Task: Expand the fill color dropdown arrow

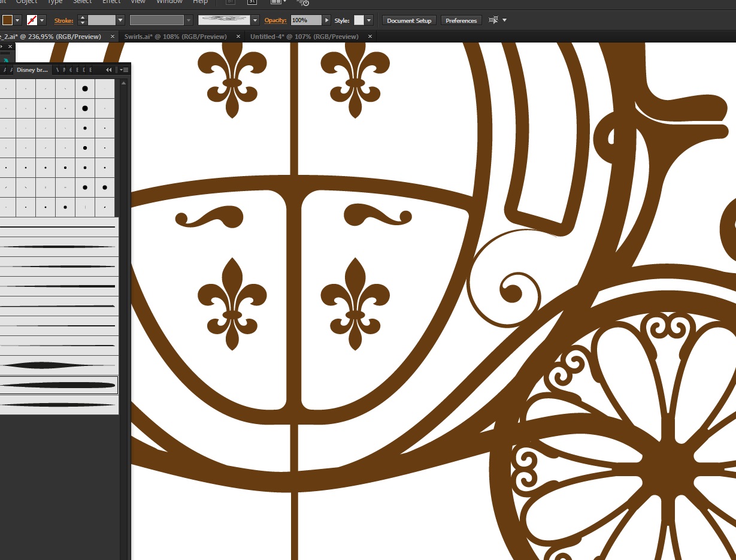Action: click(x=18, y=20)
